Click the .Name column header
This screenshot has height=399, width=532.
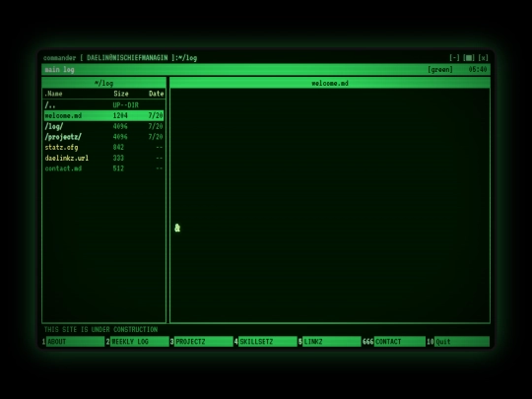coord(53,94)
